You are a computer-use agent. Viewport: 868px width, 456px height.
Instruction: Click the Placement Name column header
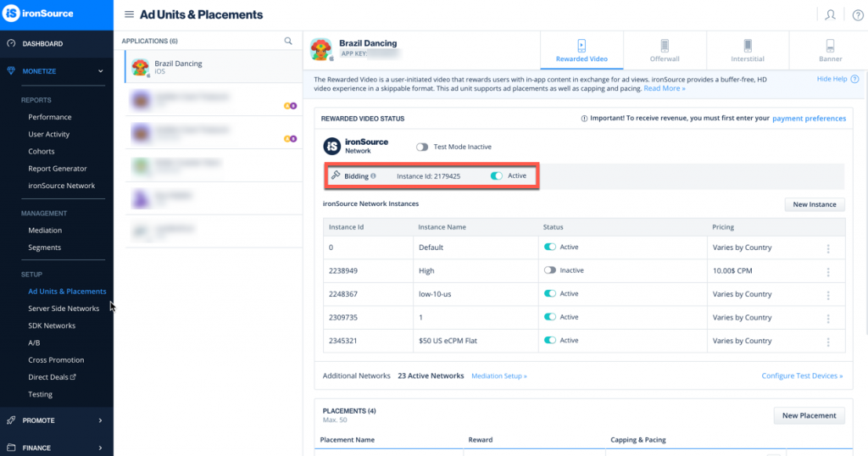[347, 440]
